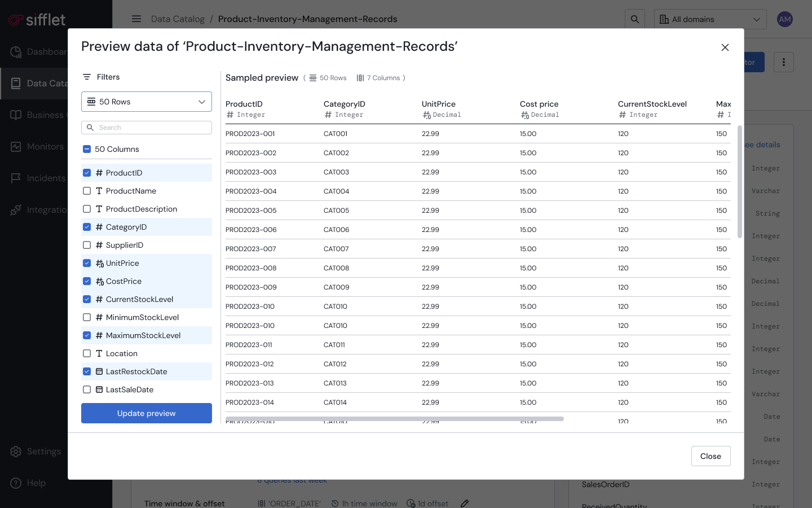812x508 pixels.
Task: Click the Update preview button
Action: click(x=147, y=413)
